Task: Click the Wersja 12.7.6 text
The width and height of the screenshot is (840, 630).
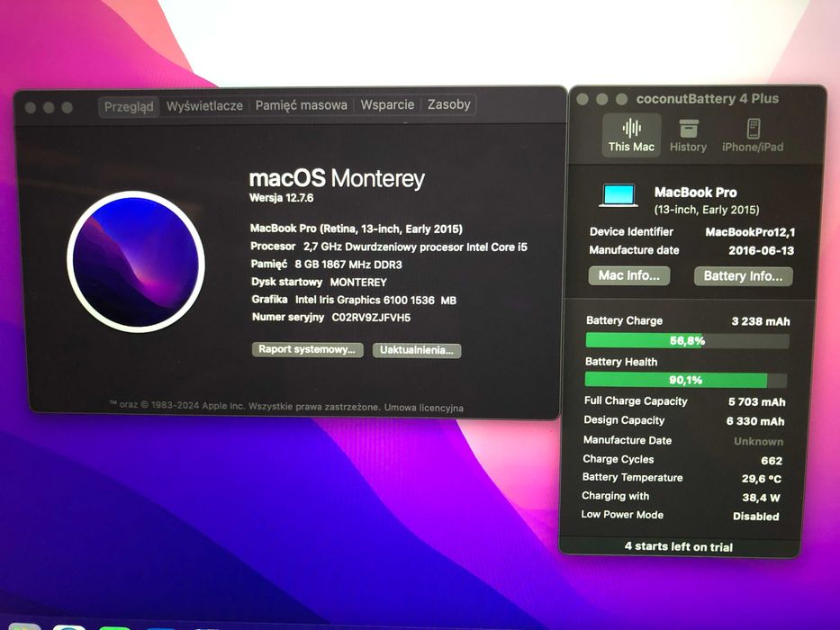Action: (281, 198)
